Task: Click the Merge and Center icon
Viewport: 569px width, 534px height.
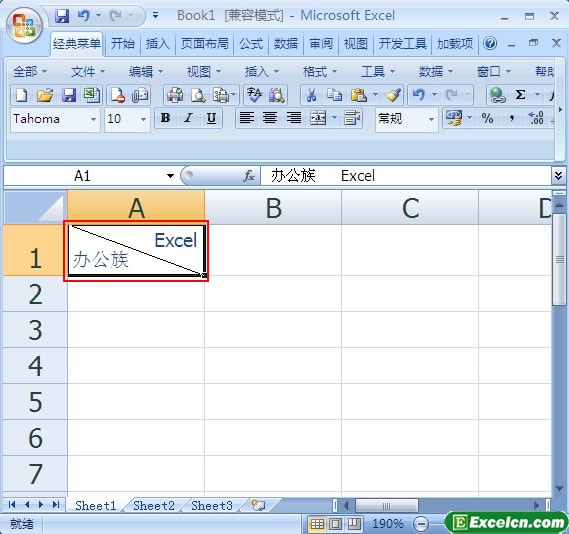Action: point(318,118)
